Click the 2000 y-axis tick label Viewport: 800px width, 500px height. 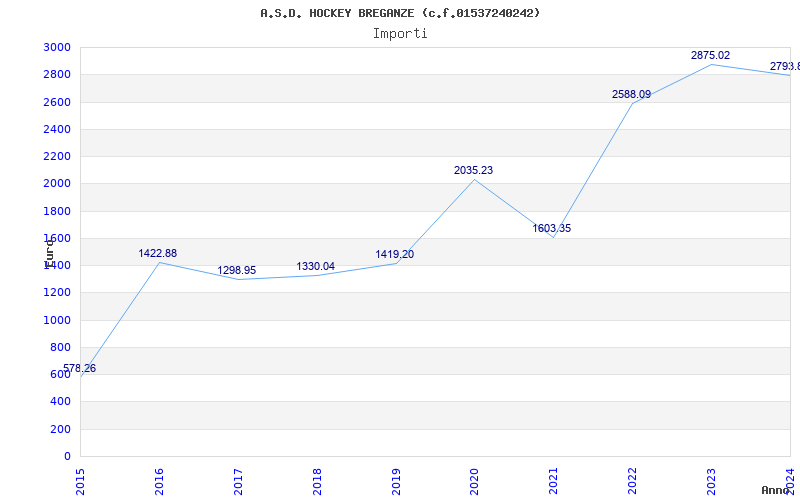click(57, 184)
